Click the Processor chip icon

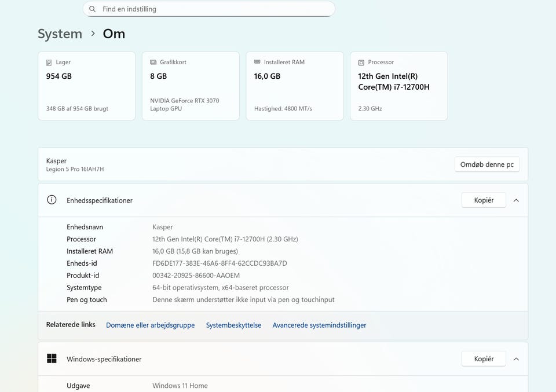click(361, 63)
